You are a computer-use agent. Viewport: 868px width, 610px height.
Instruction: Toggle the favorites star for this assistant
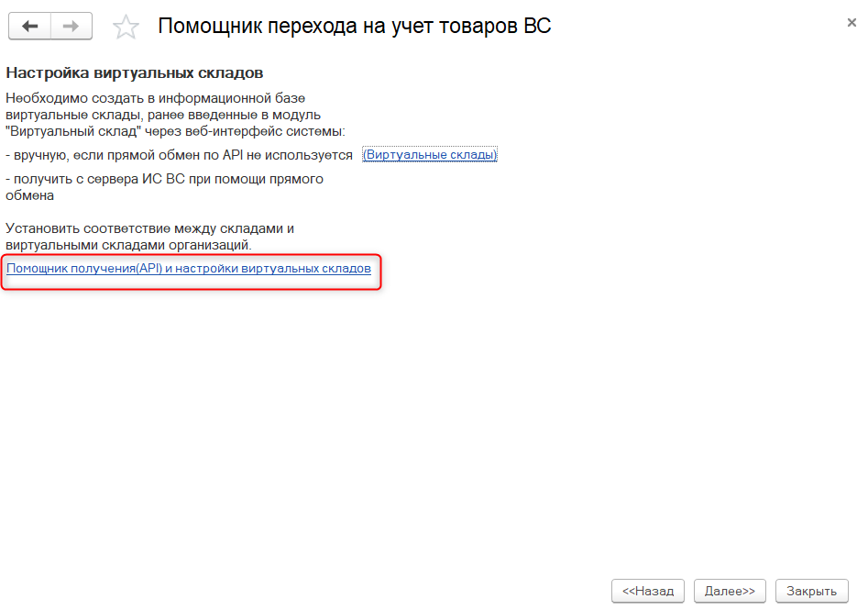pos(124,26)
